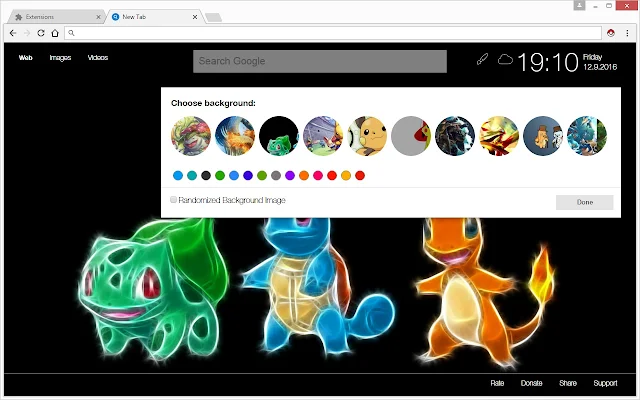Go back with the browser back arrow
The image size is (640, 400).
[13, 33]
